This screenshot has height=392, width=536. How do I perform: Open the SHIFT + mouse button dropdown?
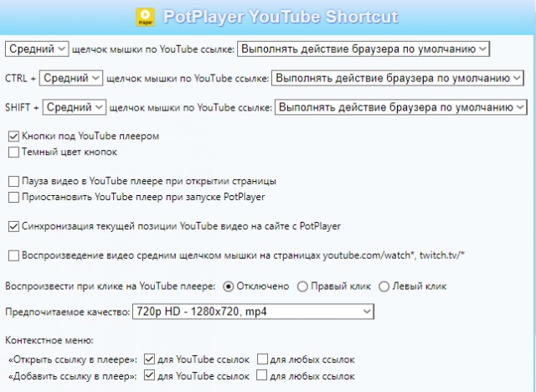(x=75, y=107)
